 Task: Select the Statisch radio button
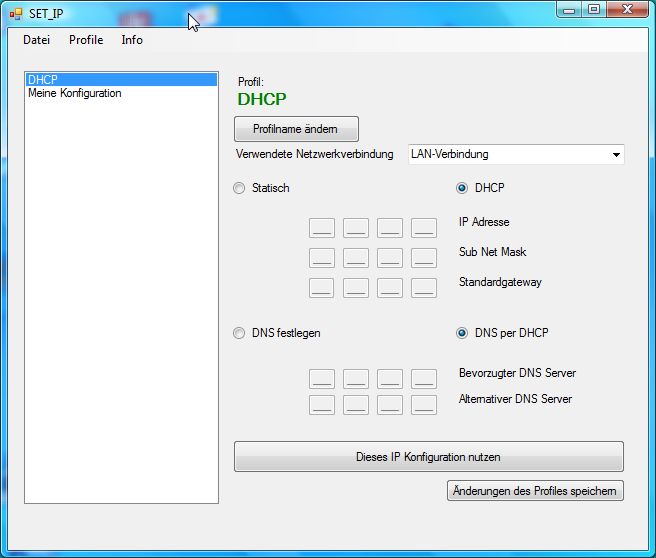(239, 188)
